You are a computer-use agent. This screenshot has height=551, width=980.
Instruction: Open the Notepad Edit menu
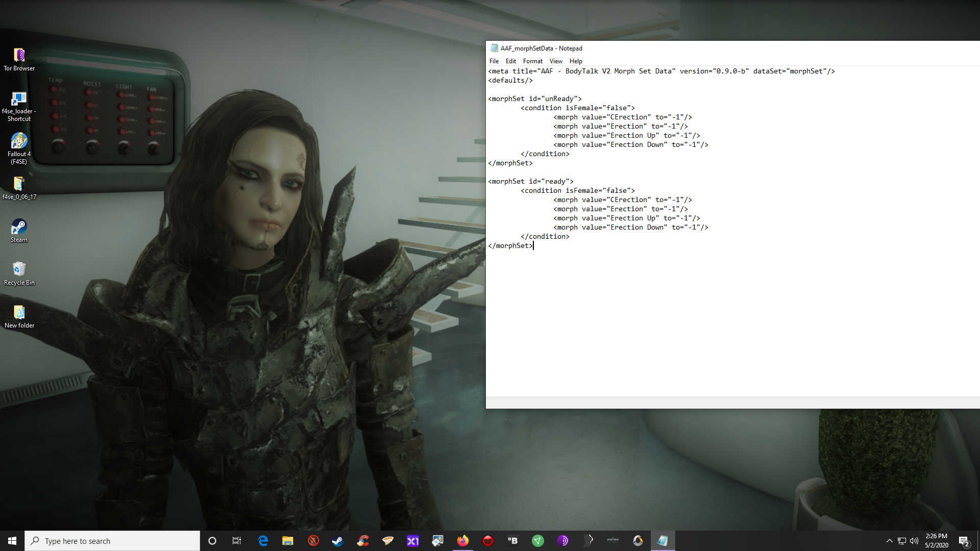pyautogui.click(x=510, y=61)
